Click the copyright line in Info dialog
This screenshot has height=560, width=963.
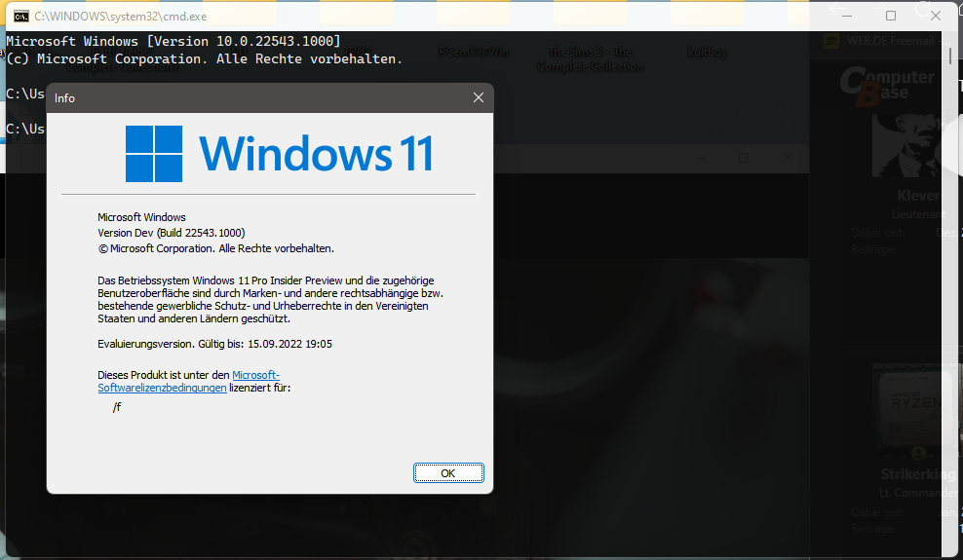[215, 248]
